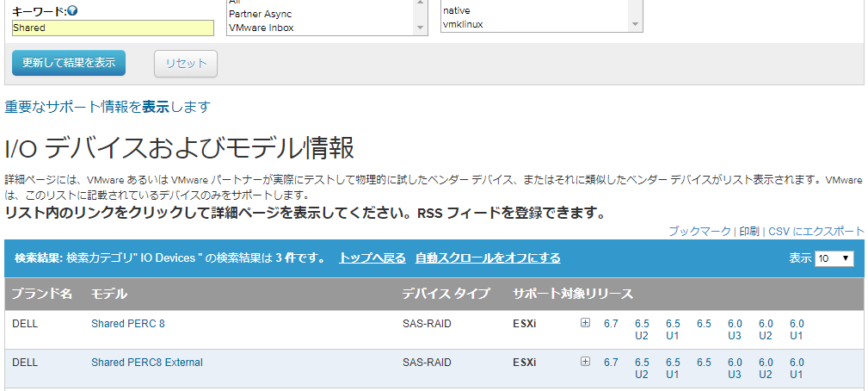This screenshot has height=391, width=868.
Task: Select vmklinux in the driver type list
Action: pyautogui.click(x=463, y=24)
